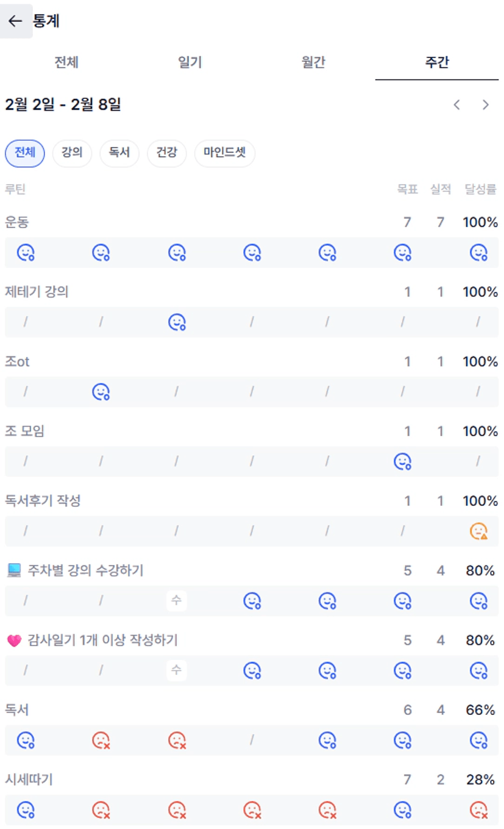The image size is (504, 829).
Task: Filter routines by 강의 category
Action: coord(72,153)
